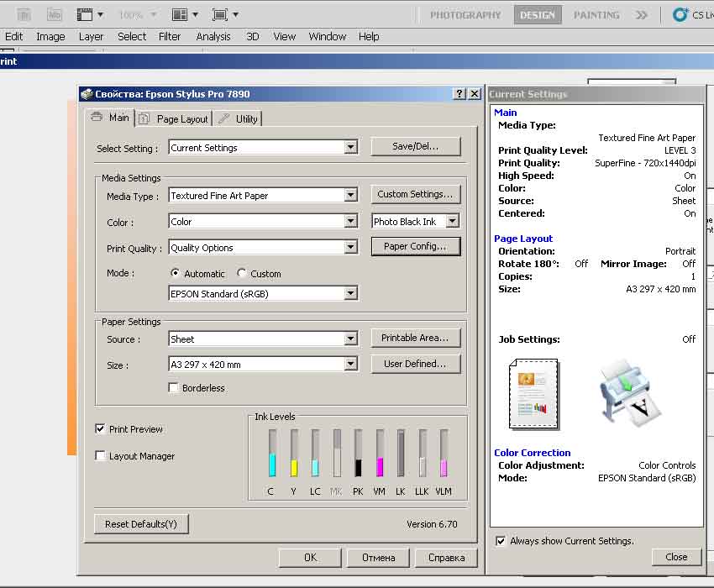The height and width of the screenshot is (588, 714).
Task: Click the User Defined... button
Action: point(415,364)
